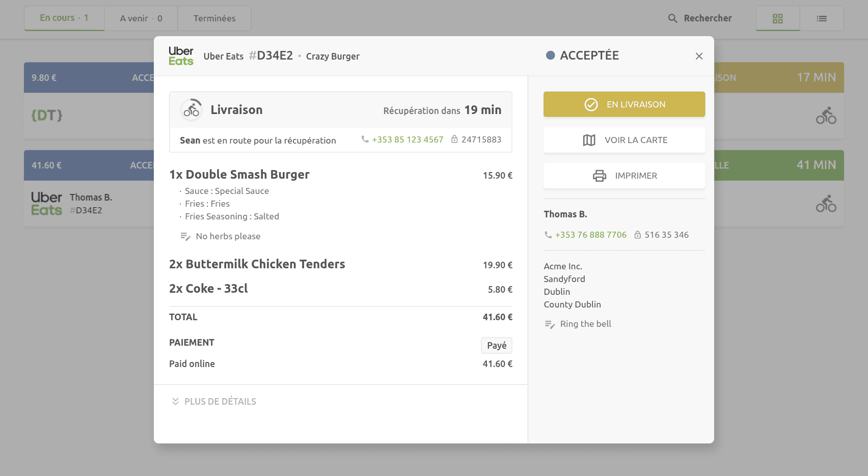Viewport: 868px width, 476px height.
Task: Click the note icon beside Ring the bell
Action: tap(550, 324)
